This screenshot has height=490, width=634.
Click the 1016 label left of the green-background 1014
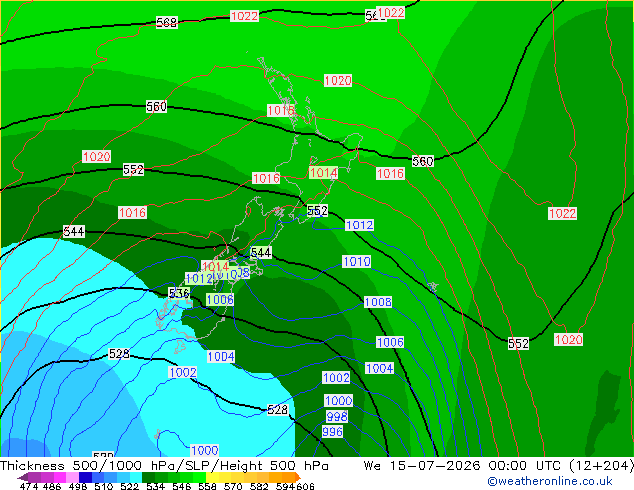(266, 178)
